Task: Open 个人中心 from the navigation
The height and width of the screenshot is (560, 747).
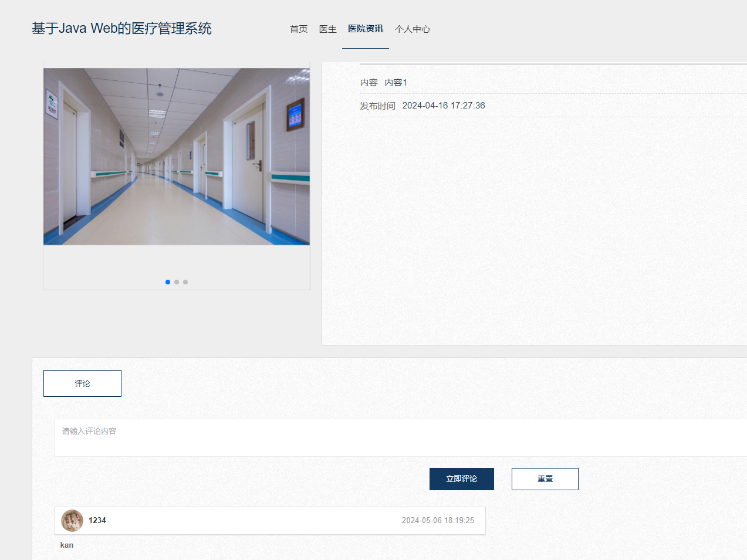Action: (413, 29)
